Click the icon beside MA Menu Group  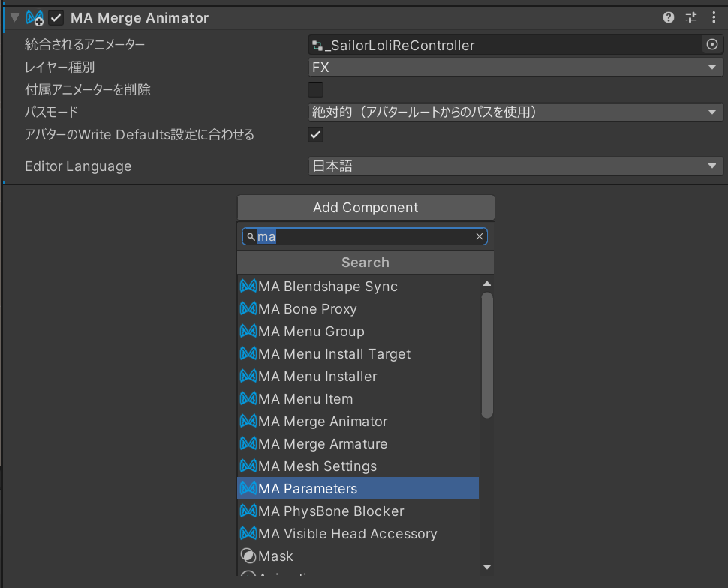click(248, 331)
